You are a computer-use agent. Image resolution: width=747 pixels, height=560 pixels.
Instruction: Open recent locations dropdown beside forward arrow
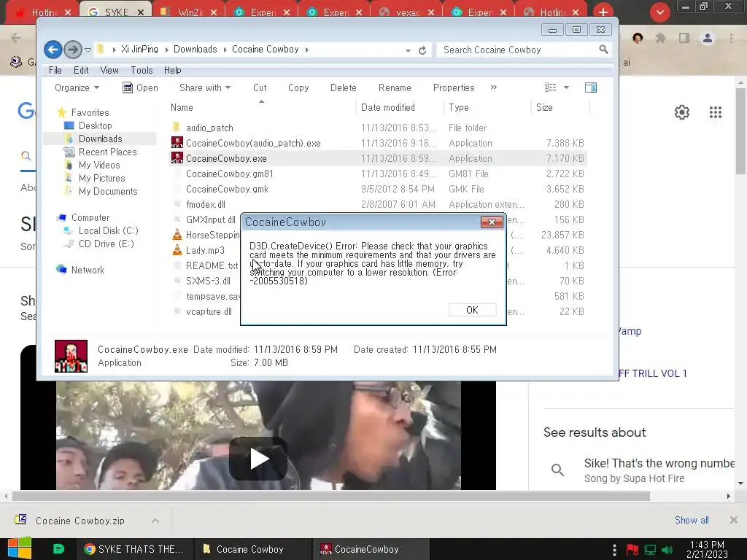[x=88, y=50]
